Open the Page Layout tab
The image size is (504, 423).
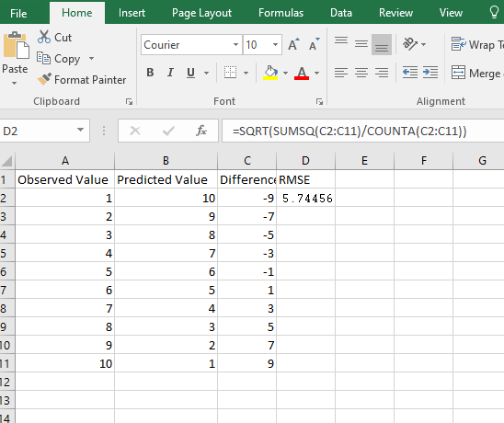[201, 13]
